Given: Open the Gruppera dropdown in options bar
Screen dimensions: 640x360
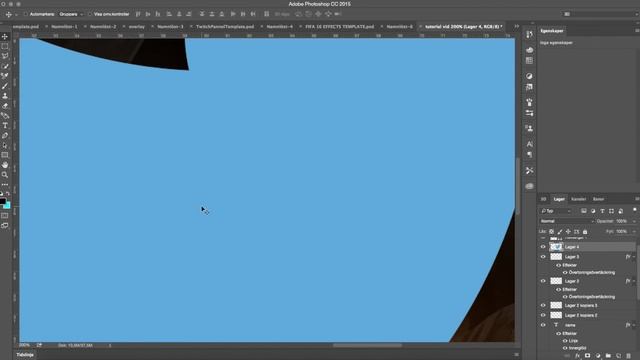Looking at the screenshot, I should pos(71,14).
